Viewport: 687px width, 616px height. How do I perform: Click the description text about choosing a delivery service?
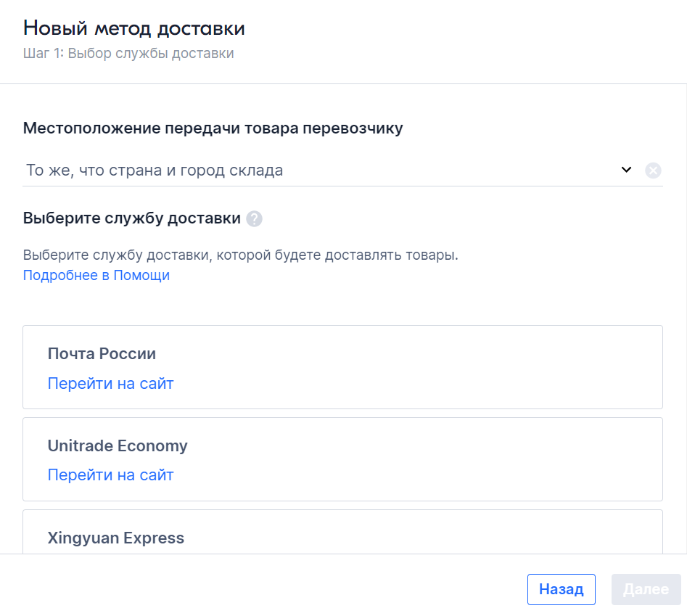(x=241, y=255)
